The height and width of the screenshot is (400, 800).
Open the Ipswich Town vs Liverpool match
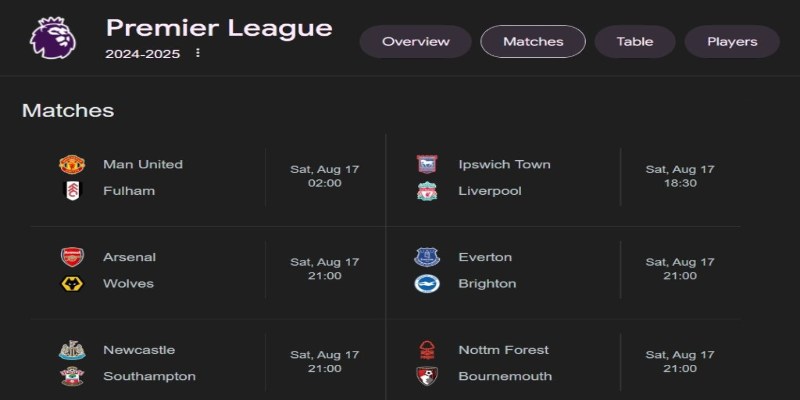coord(564,178)
